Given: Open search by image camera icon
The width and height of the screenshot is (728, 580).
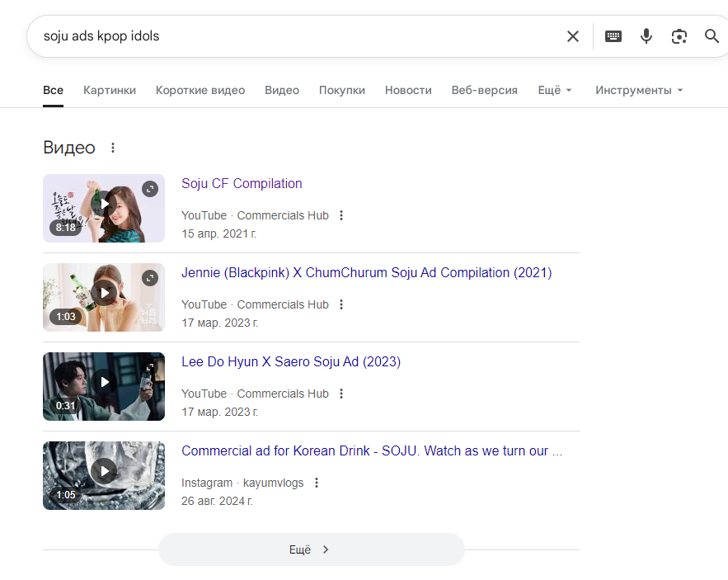Looking at the screenshot, I should 679,36.
